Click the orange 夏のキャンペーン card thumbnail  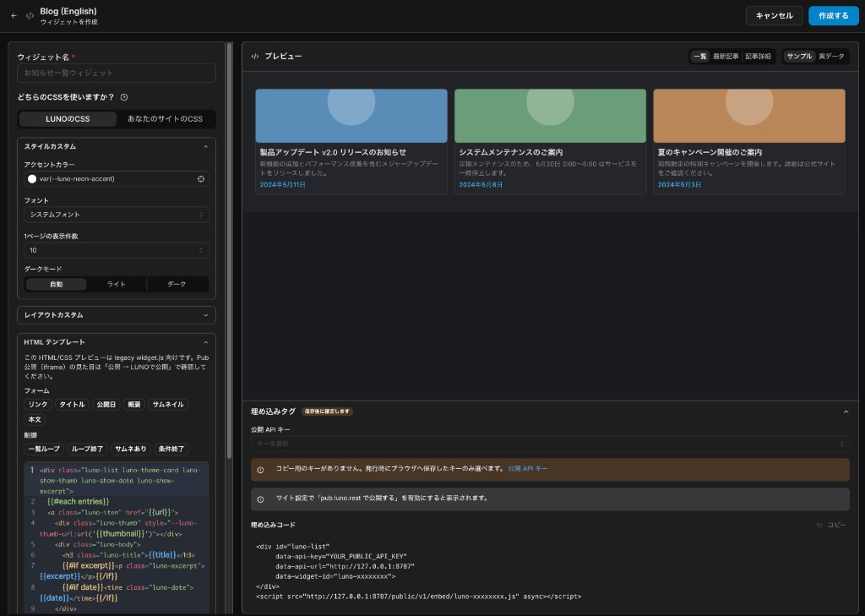(x=749, y=116)
